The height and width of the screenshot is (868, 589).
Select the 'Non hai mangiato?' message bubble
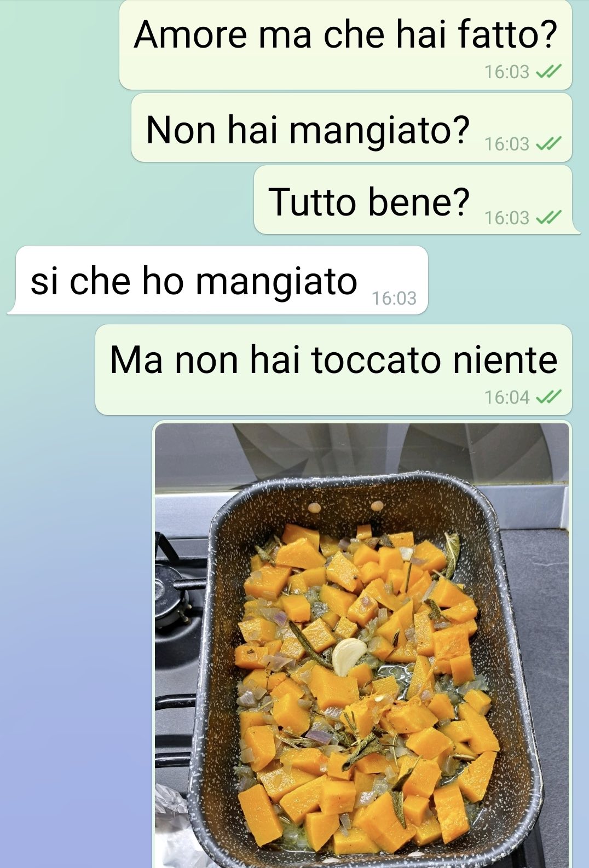coord(351,127)
